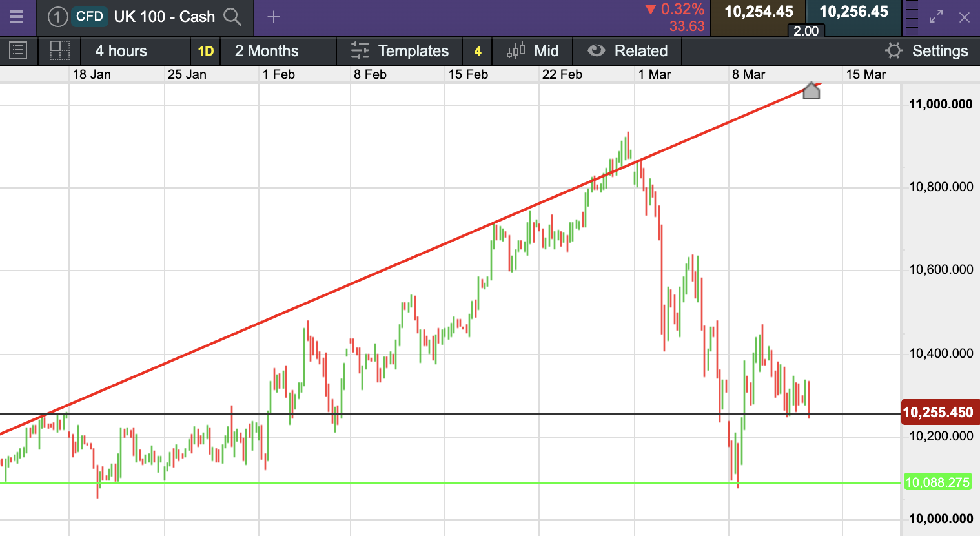Open the hamburger main menu
Viewport: 980px width, 536px height.
pos(17,17)
